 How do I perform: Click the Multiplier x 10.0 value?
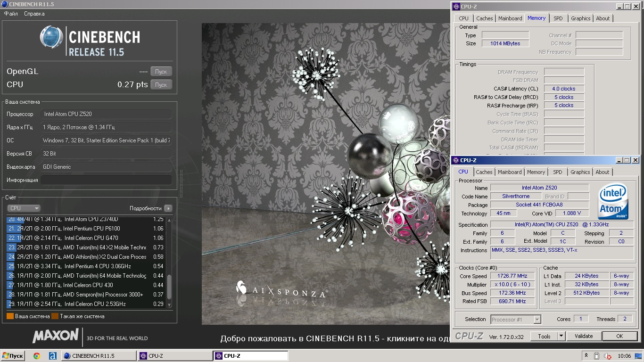click(512, 285)
